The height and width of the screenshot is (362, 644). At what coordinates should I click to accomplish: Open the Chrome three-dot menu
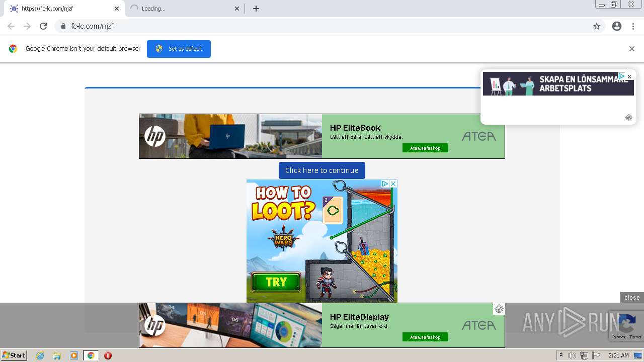pyautogui.click(x=633, y=26)
